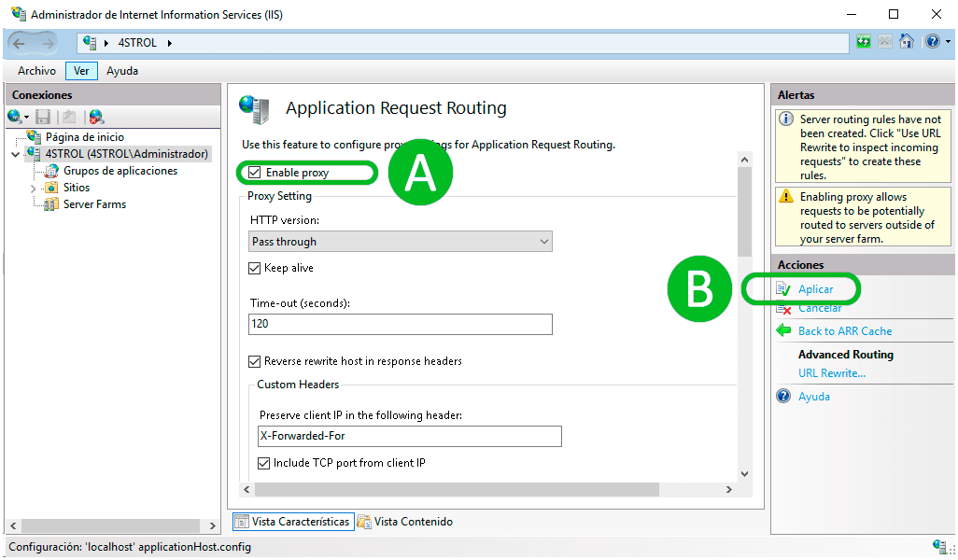Image resolution: width=958 pixels, height=560 pixels.
Task: Click the home icon in address bar
Action: tap(907, 41)
